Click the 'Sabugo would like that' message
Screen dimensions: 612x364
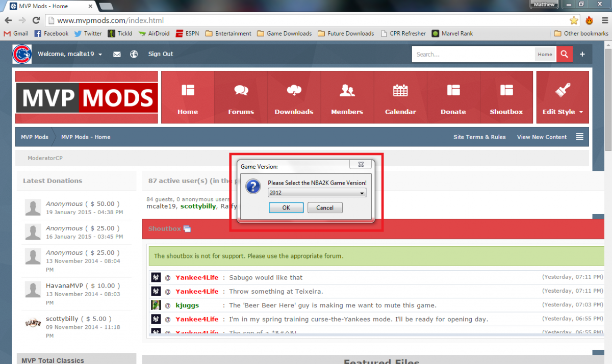(x=266, y=278)
